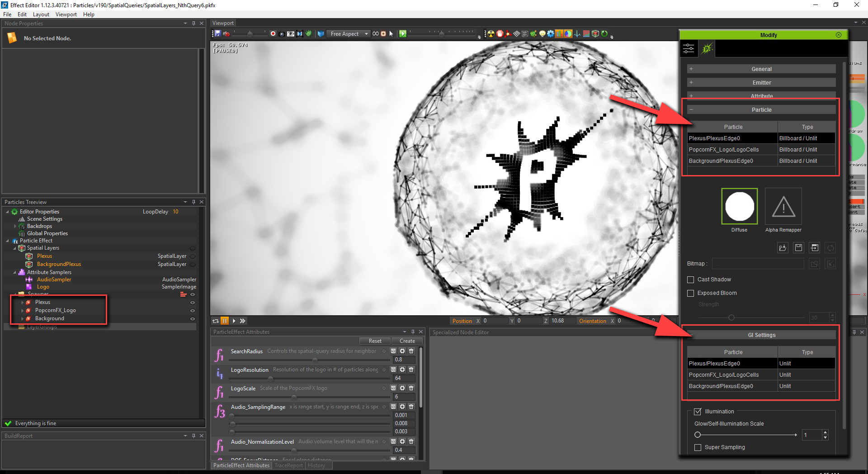Adjust the Glow/Self-Illumination Scale slider handle
Screen dimensions: 868x474
(x=698, y=435)
